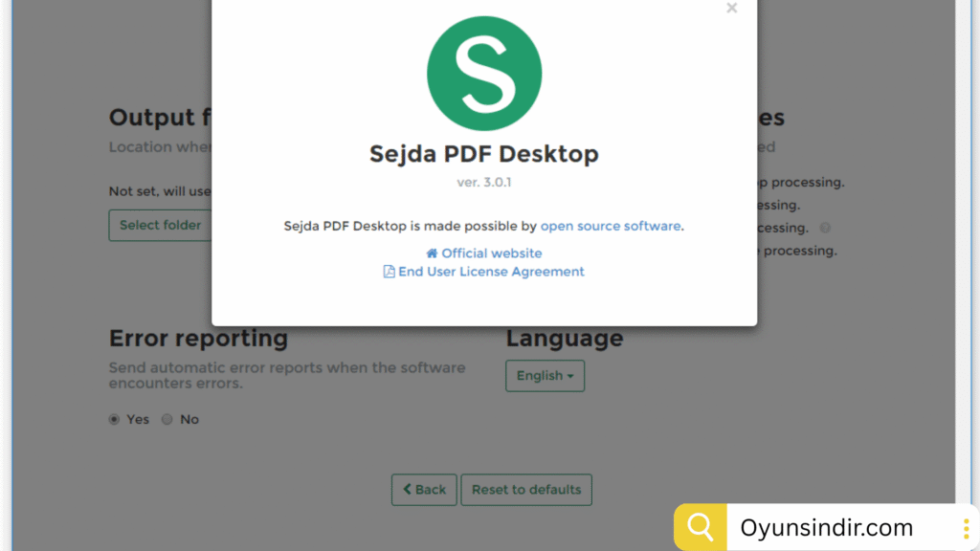The width and height of the screenshot is (980, 551).
Task: Click the ver. 3.0.1 version text
Action: (x=483, y=182)
